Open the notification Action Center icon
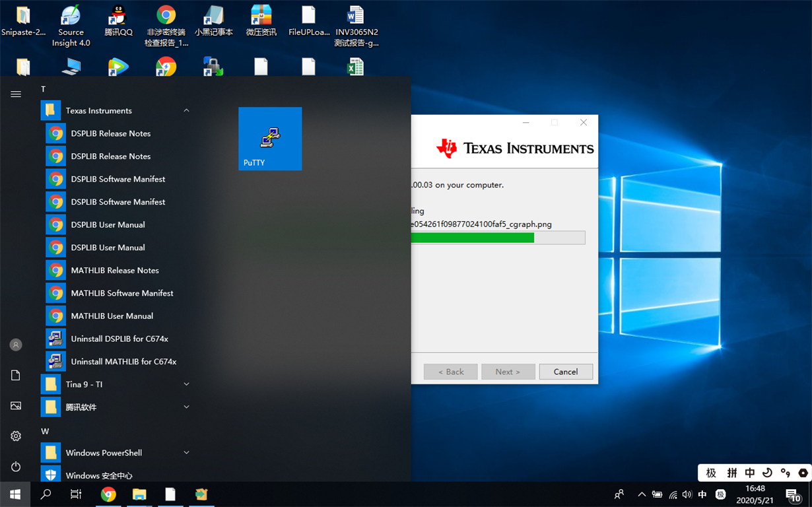The width and height of the screenshot is (812, 507). (793, 494)
